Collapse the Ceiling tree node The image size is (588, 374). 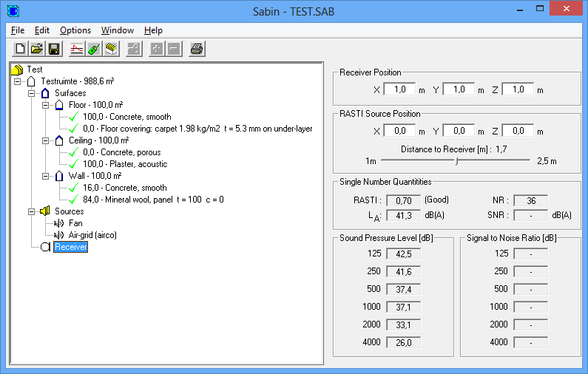[x=45, y=141]
